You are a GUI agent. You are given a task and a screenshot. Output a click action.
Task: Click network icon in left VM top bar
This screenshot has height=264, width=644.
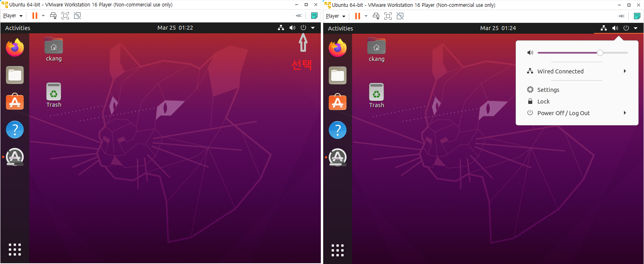click(281, 28)
